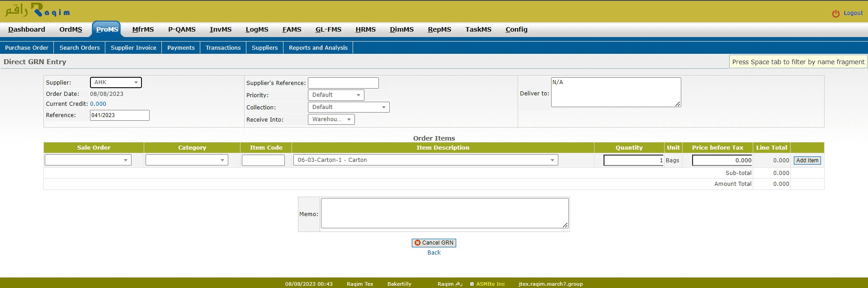Open the Collection dropdown

[x=348, y=107]
